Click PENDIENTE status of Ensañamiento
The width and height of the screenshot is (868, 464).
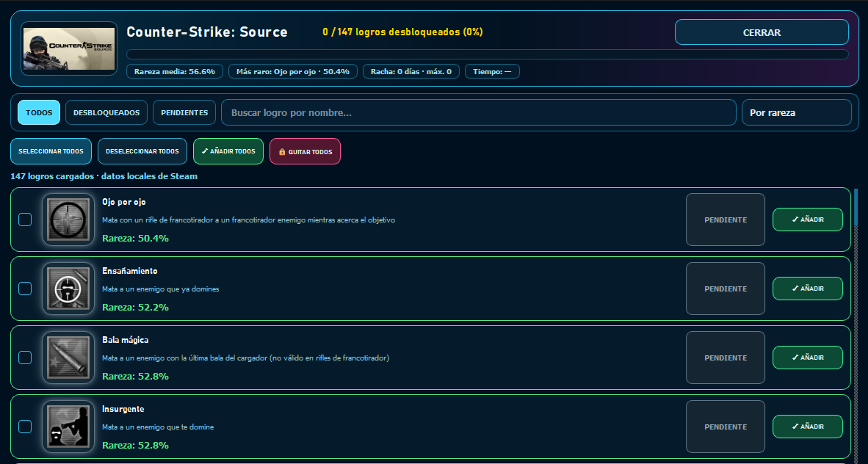pos(726,289)
